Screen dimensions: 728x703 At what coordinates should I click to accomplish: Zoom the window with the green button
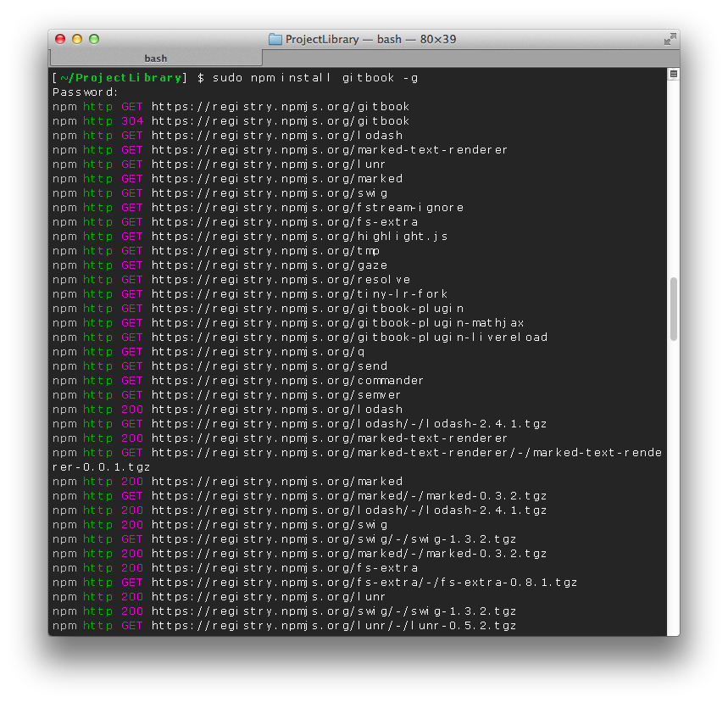click(94, 39)
